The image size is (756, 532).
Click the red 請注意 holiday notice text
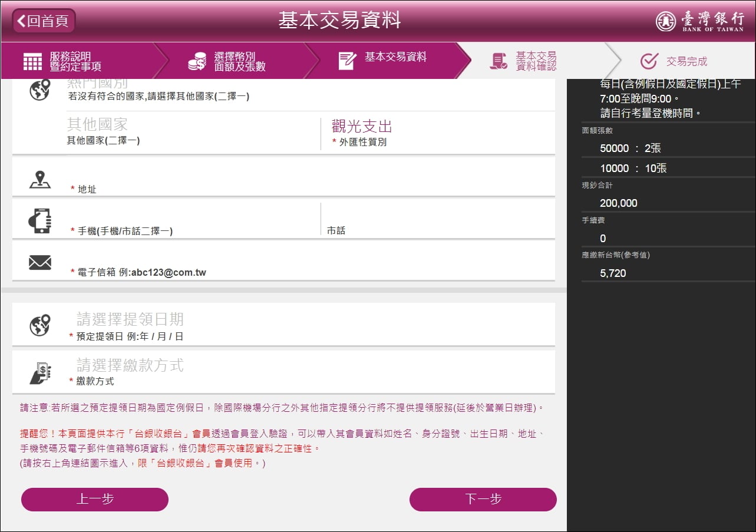click(x=282, y=408)
